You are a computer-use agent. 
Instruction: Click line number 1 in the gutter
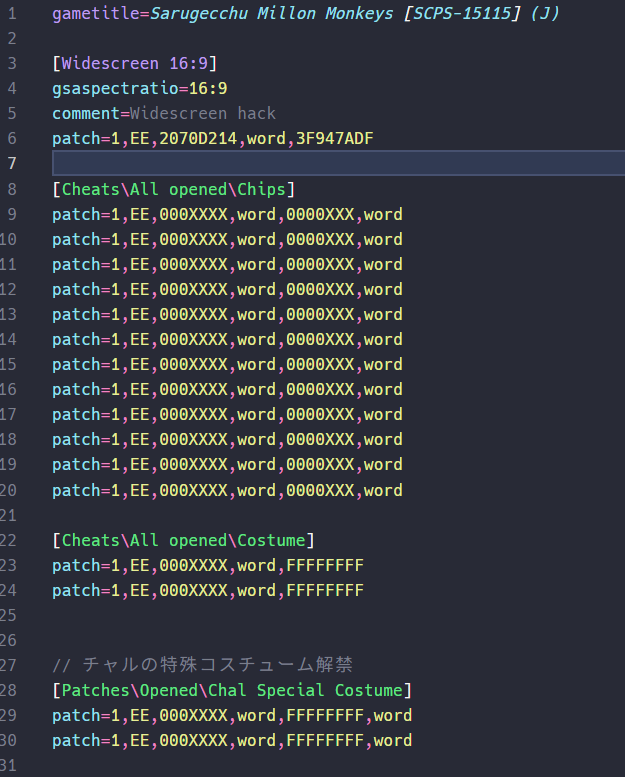[x=12, y=14]
